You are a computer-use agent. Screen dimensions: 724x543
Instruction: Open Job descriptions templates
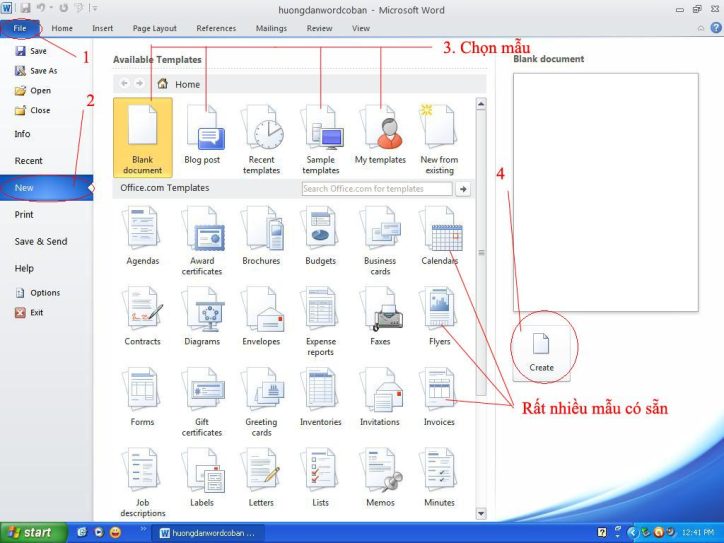pyautogui.click(x=143, y=483)
